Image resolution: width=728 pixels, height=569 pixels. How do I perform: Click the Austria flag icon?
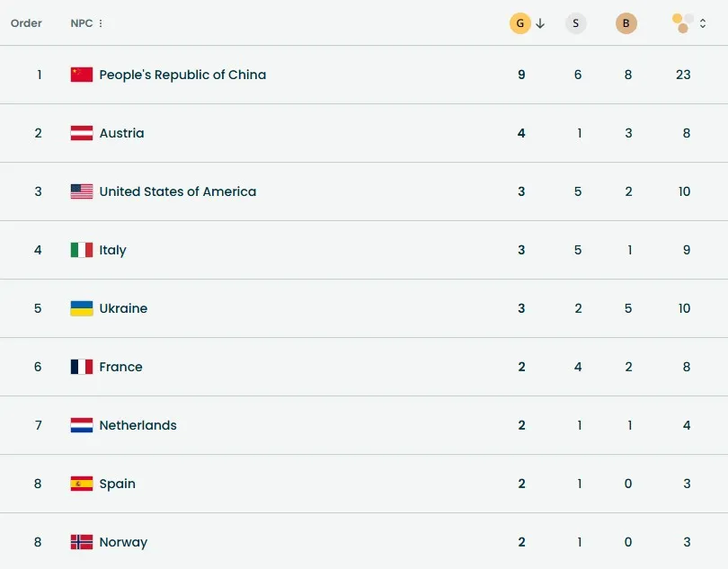tap(82, 133)
